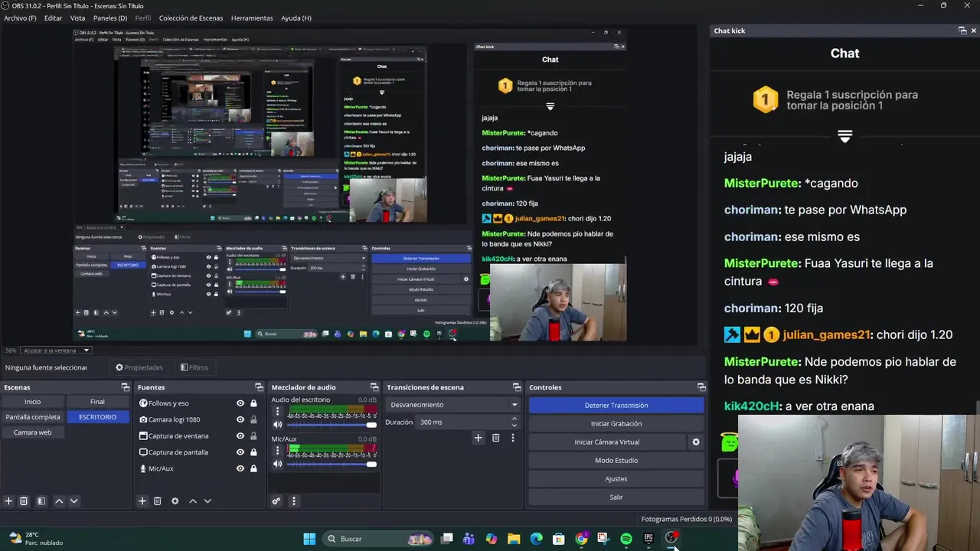Decrease the transition duration with down arrow
This screenshot has width=980, height=551.
(514, 425)
